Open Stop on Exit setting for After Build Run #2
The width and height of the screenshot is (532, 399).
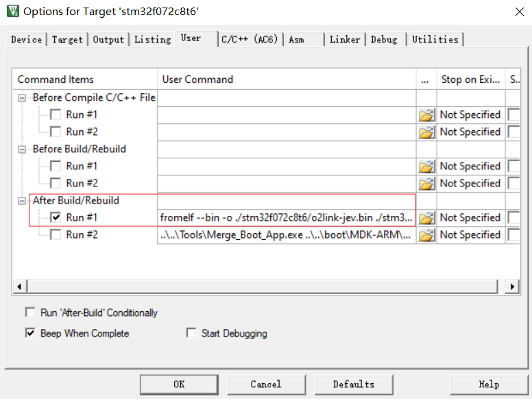[470, 235]
